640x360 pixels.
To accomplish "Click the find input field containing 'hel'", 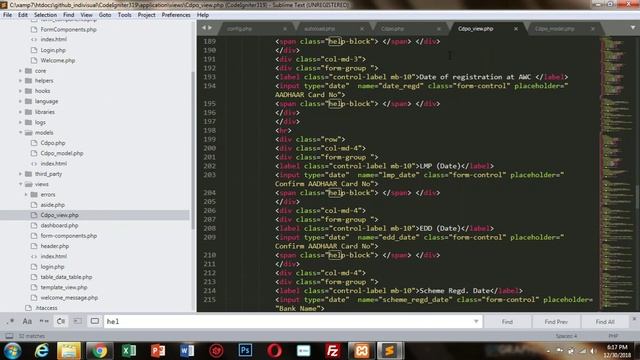I will point(293,322).
